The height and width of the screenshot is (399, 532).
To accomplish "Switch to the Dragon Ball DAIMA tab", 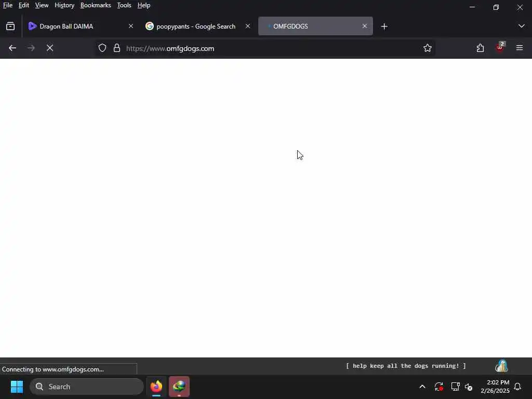I will [81, 26].
